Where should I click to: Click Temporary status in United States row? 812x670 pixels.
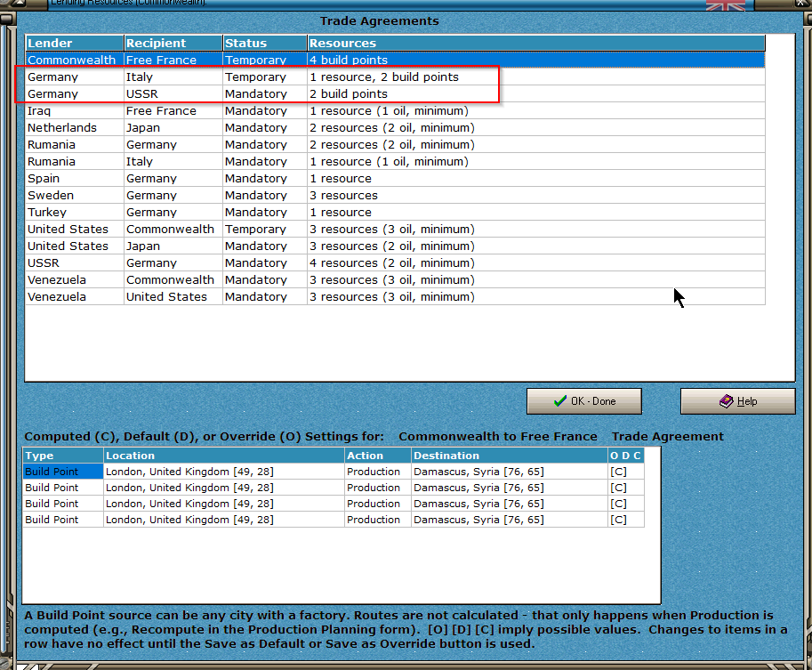(265, 230)
